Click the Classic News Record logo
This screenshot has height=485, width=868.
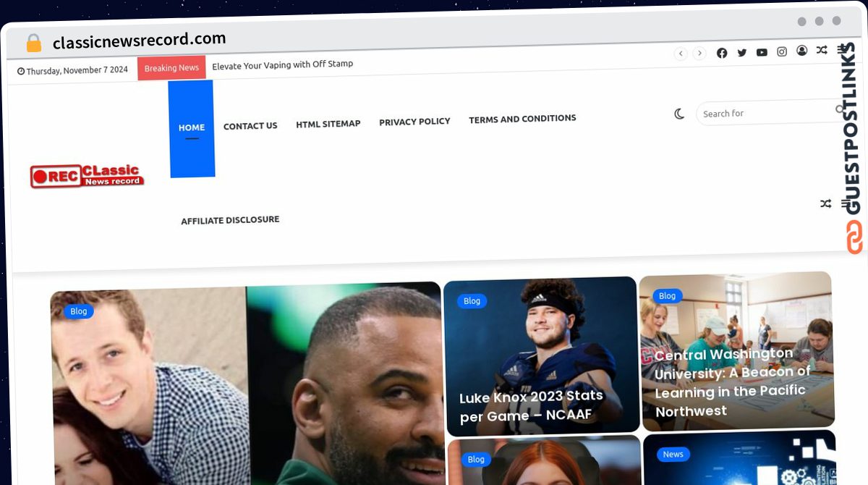click(87, 175)
